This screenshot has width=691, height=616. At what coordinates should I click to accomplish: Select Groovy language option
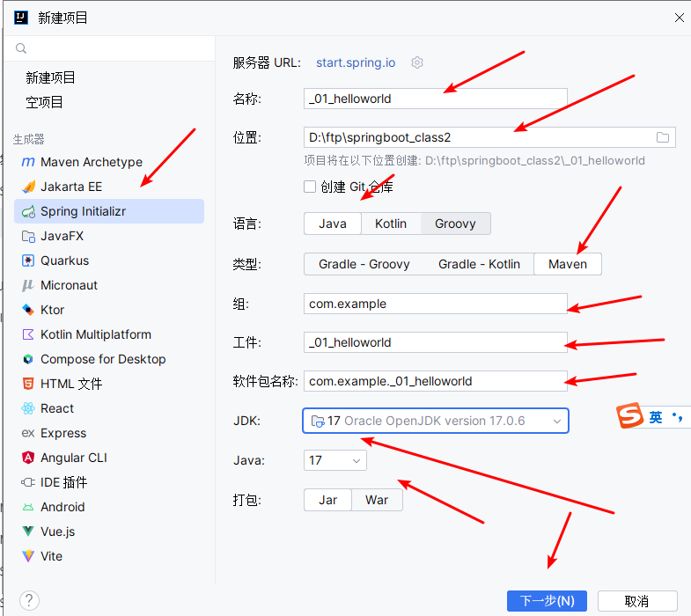tap(455, 224)
